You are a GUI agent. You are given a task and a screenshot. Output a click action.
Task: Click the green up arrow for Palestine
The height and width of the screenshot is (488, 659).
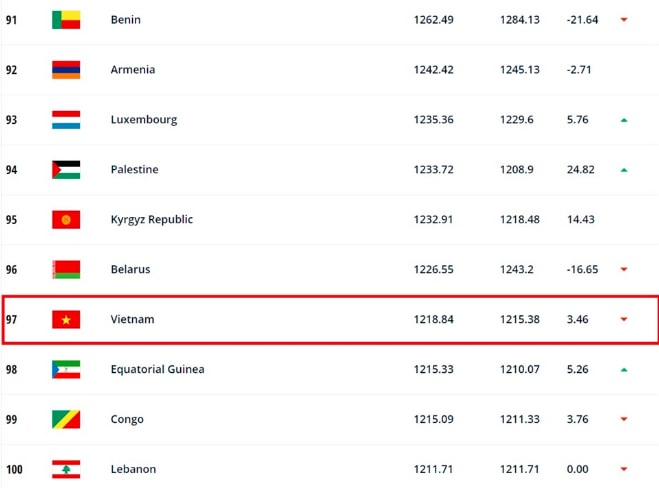624,170
